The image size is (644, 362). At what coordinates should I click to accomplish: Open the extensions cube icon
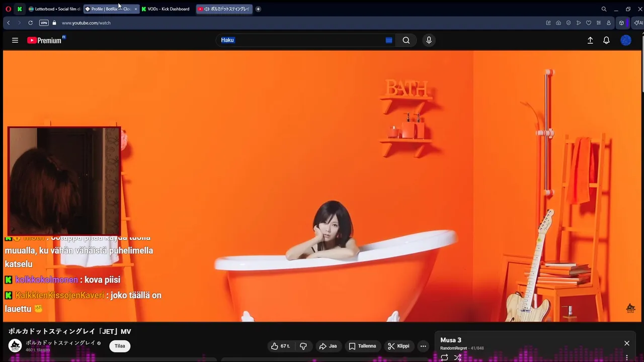click(621, 23)
